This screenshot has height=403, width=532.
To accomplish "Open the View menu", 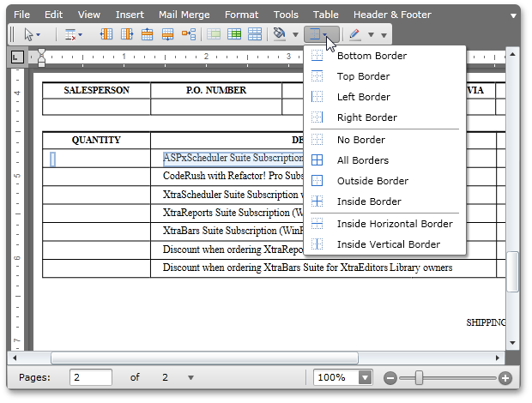I will click(89, 15).
